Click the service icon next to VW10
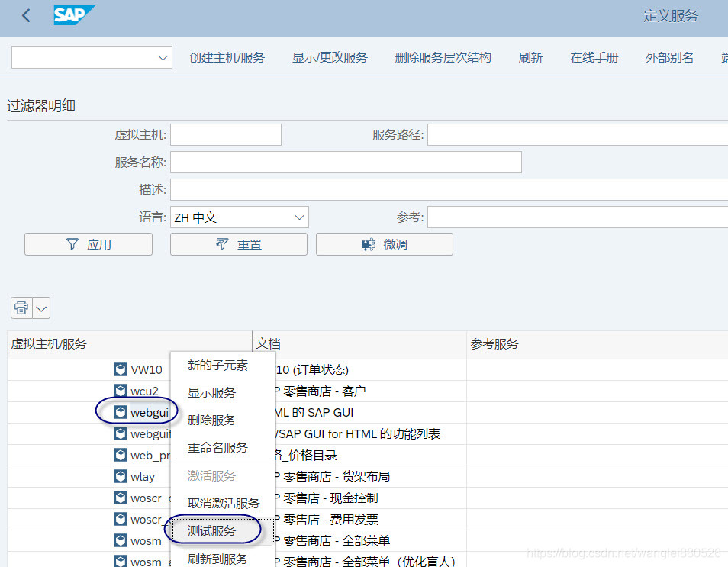 pos(122,369)
